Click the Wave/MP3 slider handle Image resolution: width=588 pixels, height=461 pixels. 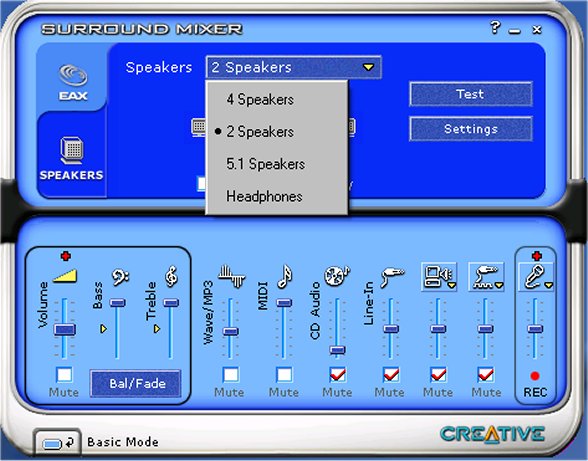click(230, 331)
